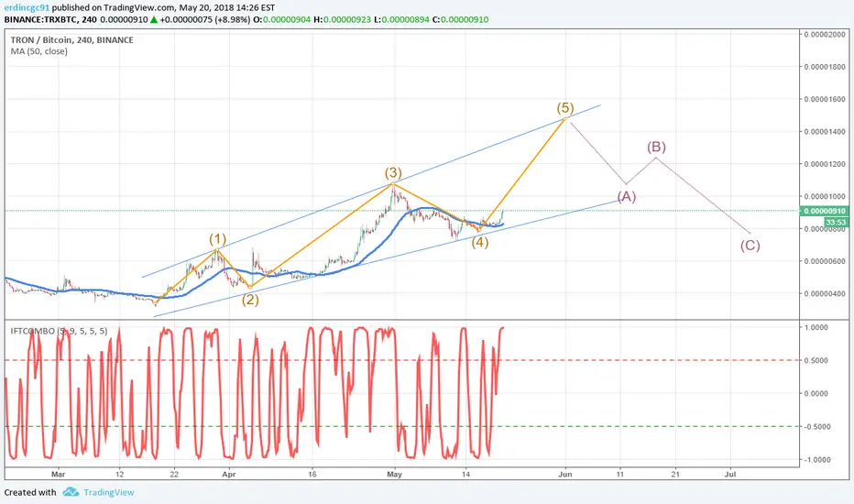
Task: Click the 16 date on the time axis
Action: coord(312,474)
